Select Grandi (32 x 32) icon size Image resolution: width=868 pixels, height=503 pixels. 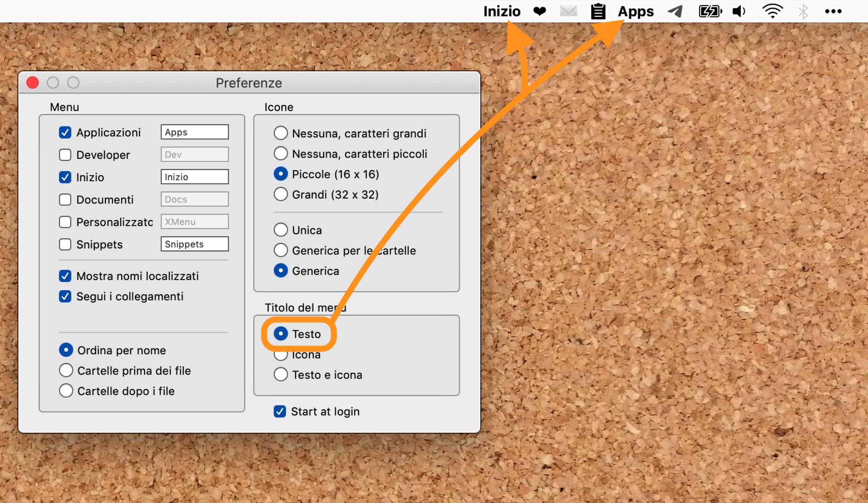[281, 194]
